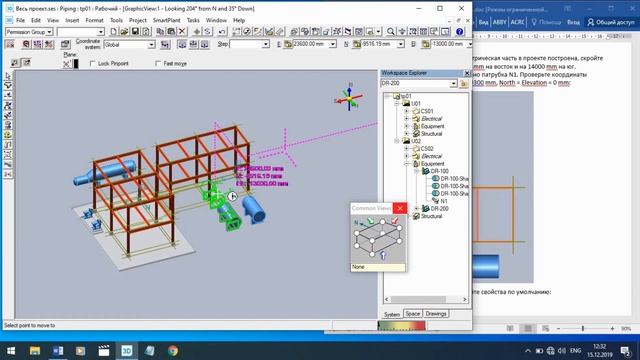Click the North coordinate value field

tap(380, 44)
